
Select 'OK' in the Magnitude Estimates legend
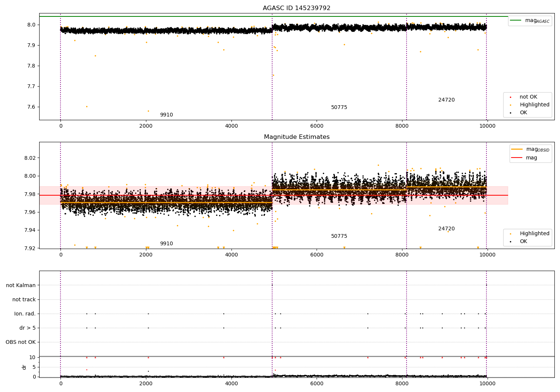point(523,242)
